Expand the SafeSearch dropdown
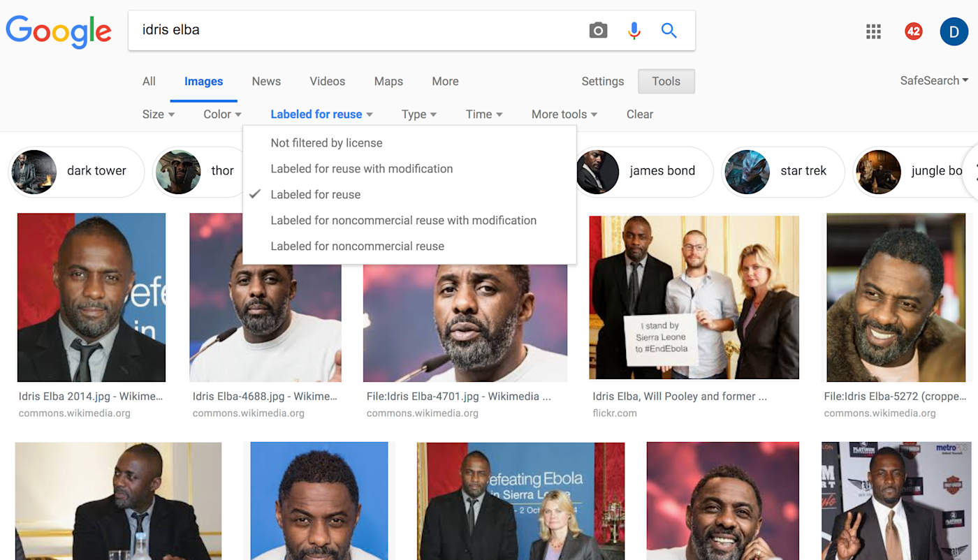This screenshot has width=978, height=560. tap(934, 81)
